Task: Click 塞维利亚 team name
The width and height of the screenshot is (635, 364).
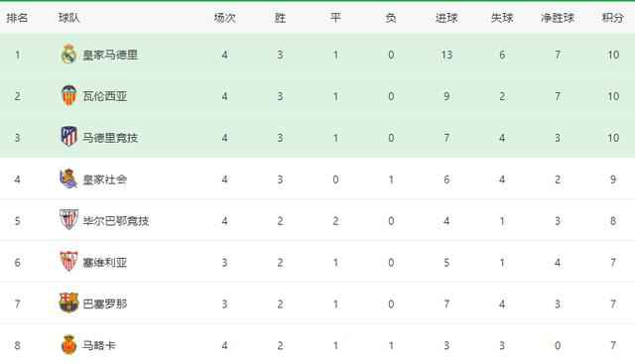Action: [x=105, y=263]
